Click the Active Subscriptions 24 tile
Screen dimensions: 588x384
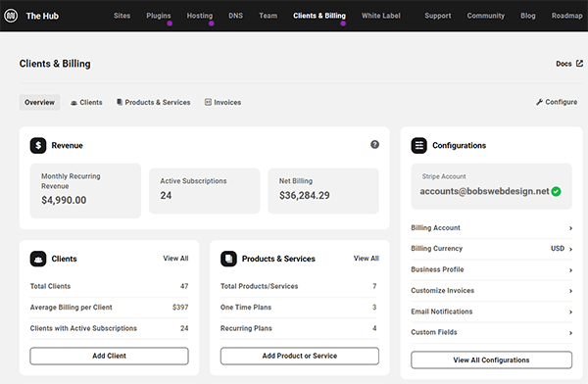click(205, 191)
